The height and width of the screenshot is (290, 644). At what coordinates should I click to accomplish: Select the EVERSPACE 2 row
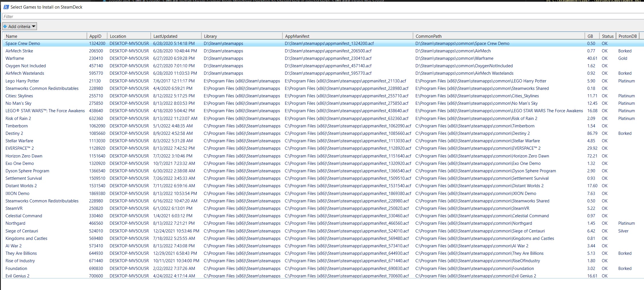point(323,148)
